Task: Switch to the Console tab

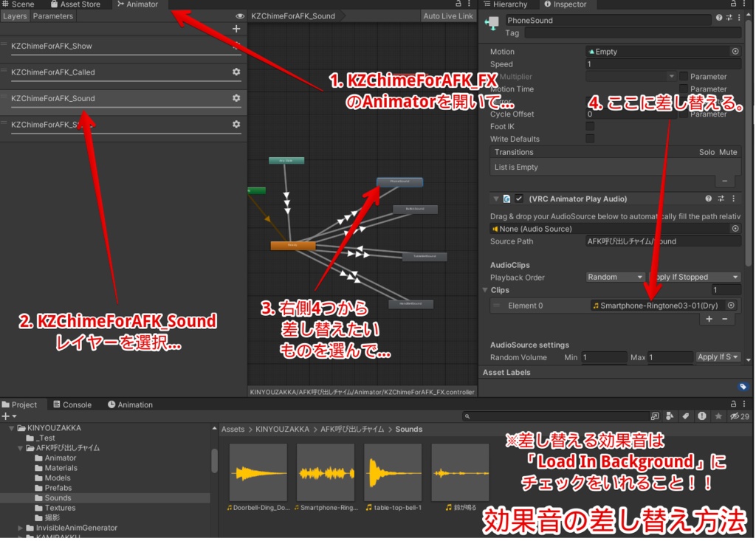Action: pos(72,404)
